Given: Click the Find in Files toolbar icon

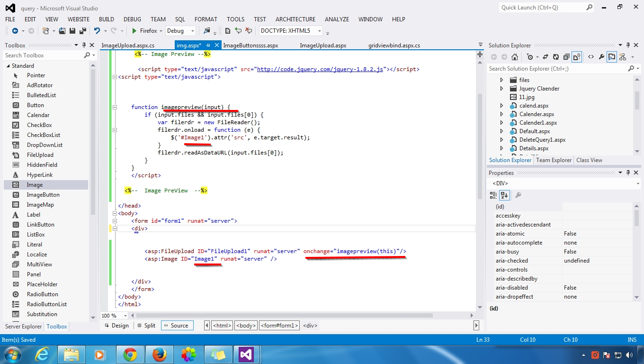Looking at the screenshot, I should [206, 31].
